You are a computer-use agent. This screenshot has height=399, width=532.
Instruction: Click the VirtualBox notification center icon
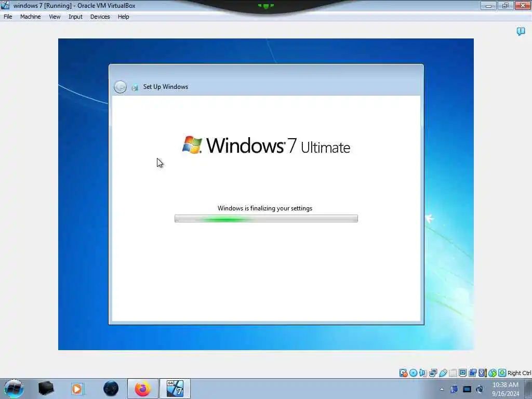click(x=521, y=32)
